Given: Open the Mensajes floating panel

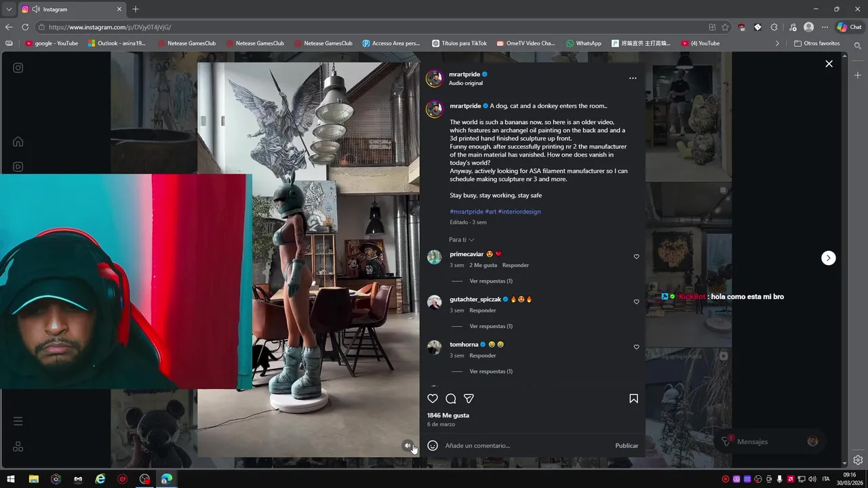Looking at the screenshot, I should (x=770, y=441).
